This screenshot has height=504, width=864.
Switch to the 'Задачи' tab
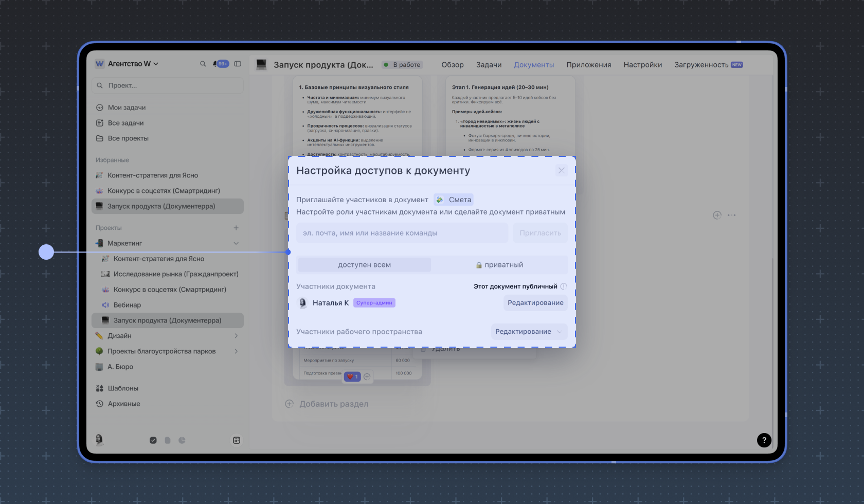point(489,65)
